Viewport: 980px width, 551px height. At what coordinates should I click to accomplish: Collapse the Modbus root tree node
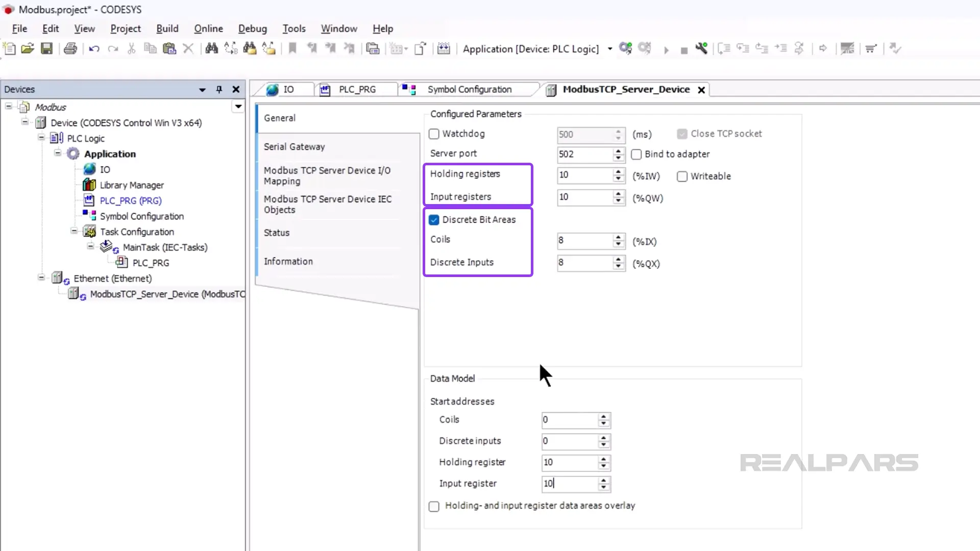click(x=9, y=106)
